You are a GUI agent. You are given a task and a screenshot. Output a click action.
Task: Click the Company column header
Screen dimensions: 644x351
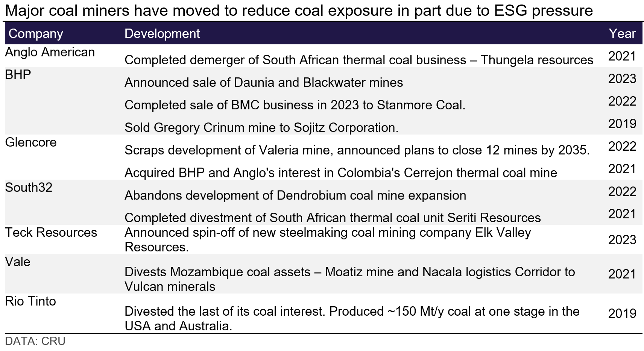click(x=36, y=34)
